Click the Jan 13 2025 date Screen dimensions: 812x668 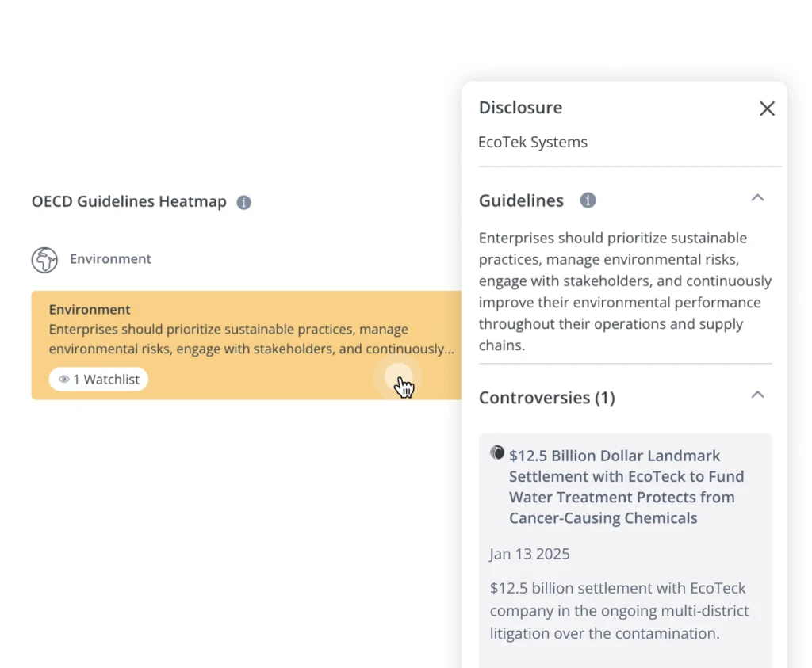pos(530,554)
